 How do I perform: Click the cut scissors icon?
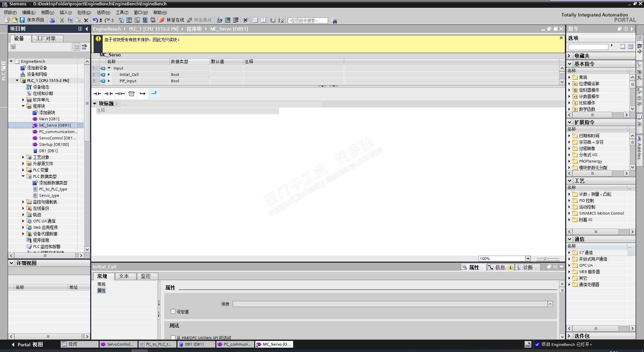tap(62, 20)
